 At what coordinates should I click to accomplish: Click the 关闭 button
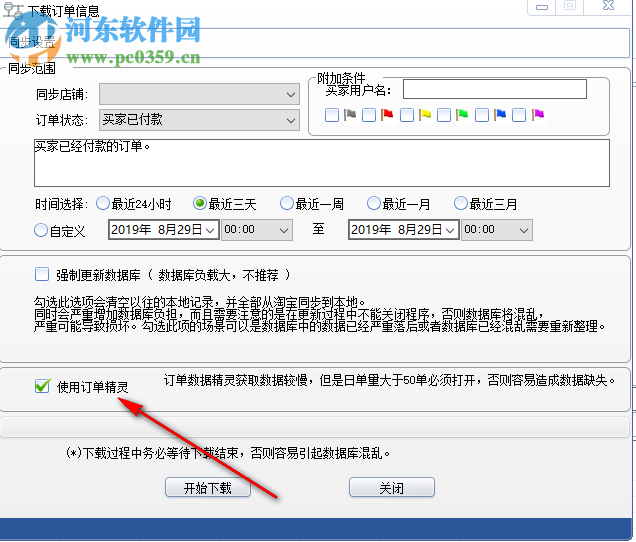point(392,487)
